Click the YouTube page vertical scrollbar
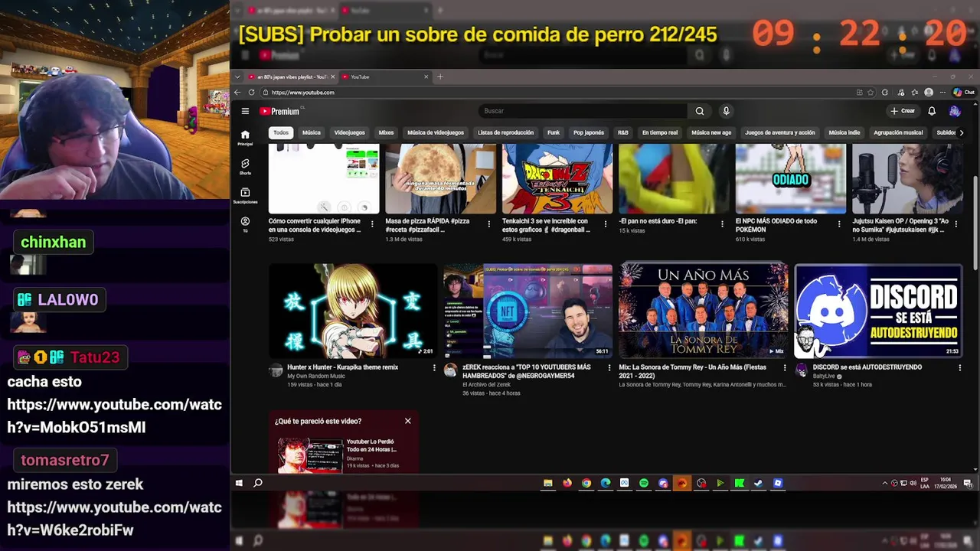Viewport: 980px width, 551px height. (975, 223)
